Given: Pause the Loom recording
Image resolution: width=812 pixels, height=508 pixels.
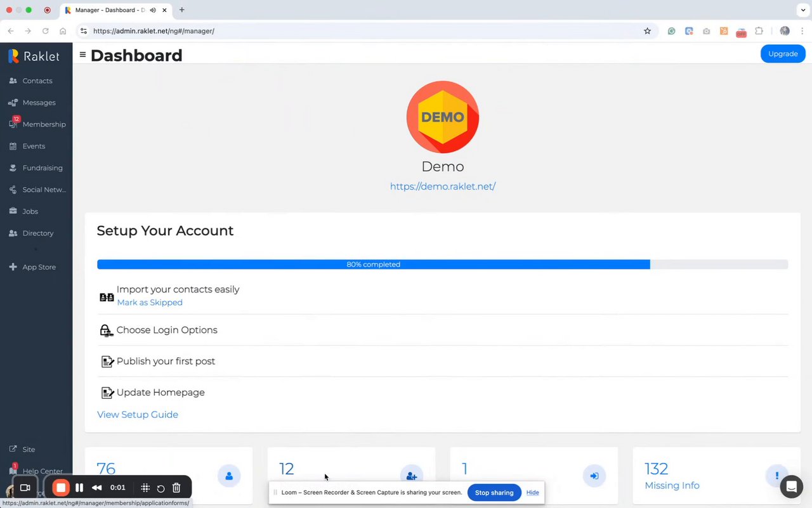Looking at the screenshot, I should coord(79,488).
